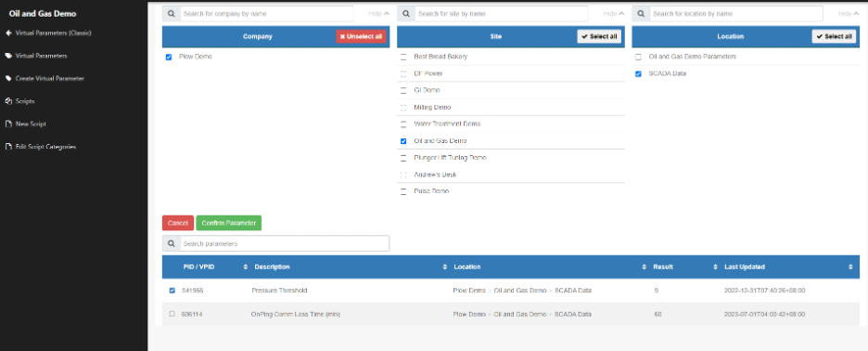This screenshot has width=868, height=351.
Task: Click the site search magnifier icon
Action: (x=406, y=14)
